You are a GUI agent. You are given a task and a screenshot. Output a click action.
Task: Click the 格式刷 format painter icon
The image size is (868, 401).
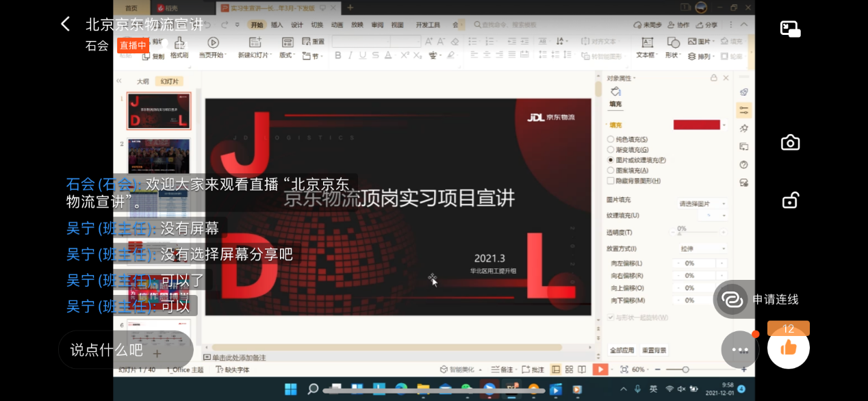179,42
